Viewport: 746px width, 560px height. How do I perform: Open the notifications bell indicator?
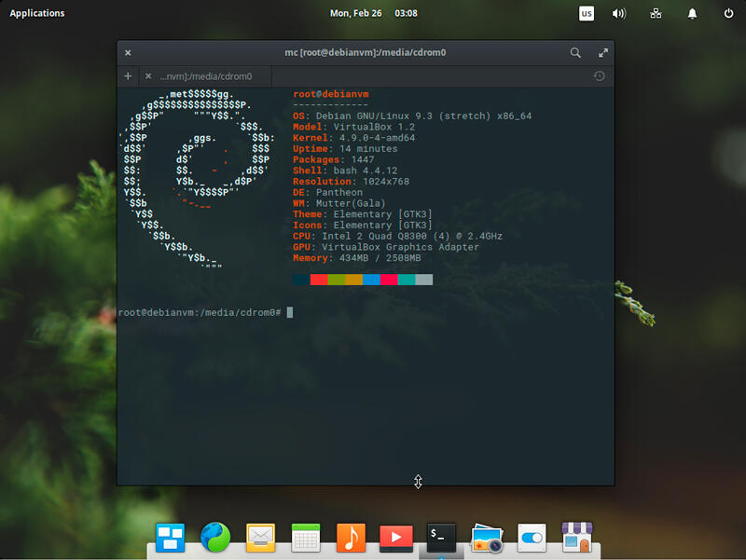pyautogui.click(x=692, y=13)
